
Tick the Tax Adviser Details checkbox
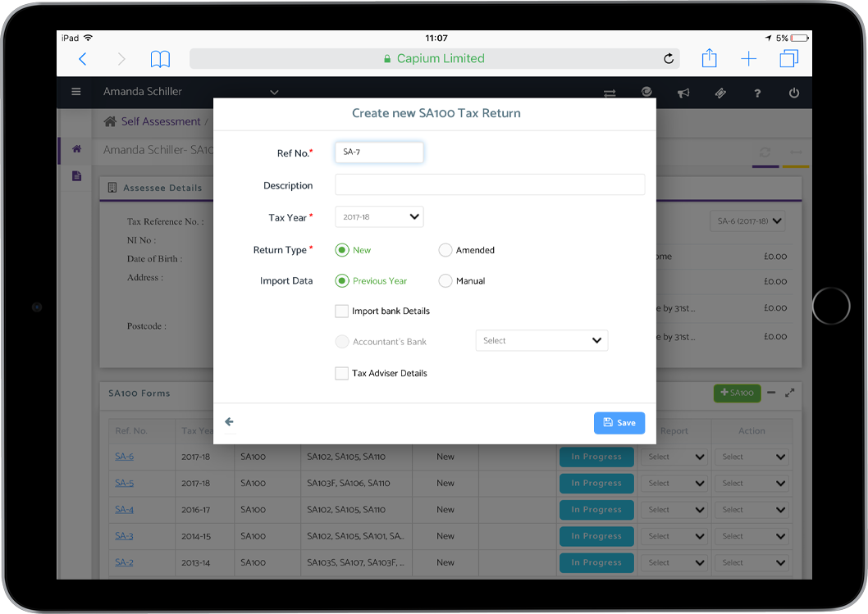[x=342, y=374]
